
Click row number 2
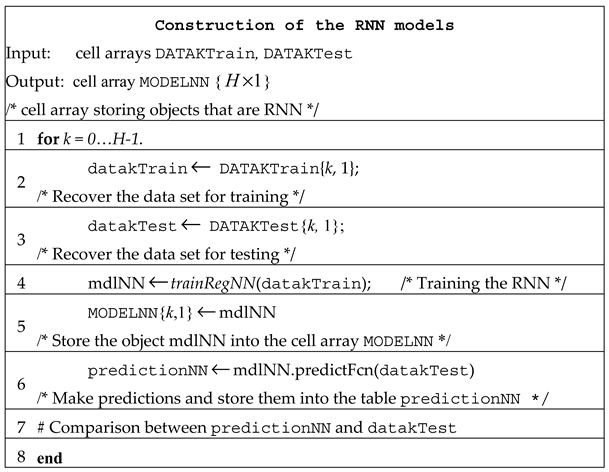(x=20, y=183)
